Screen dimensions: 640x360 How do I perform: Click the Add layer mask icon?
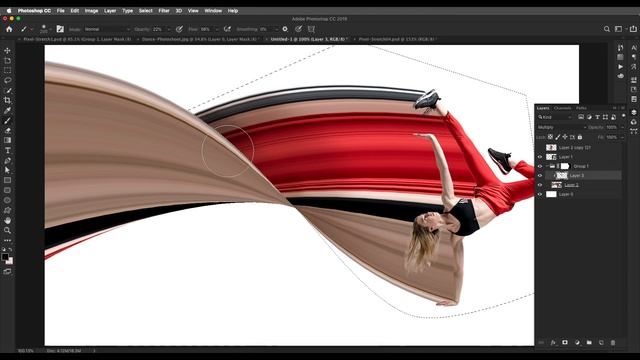pos(565,342)
